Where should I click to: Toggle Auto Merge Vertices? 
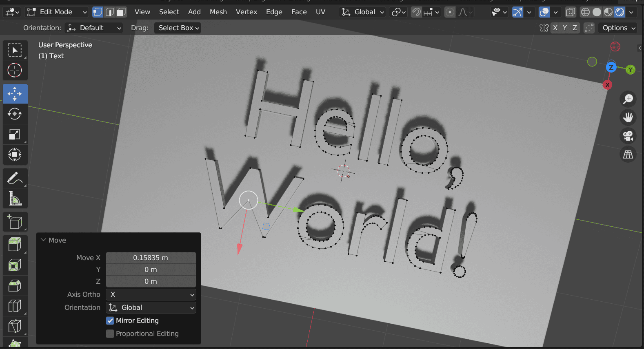tap(589, 28)
